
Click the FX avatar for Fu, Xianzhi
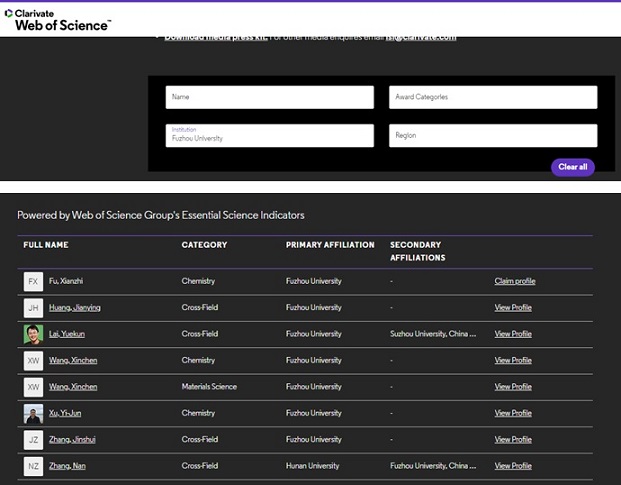tap(33, 282)
